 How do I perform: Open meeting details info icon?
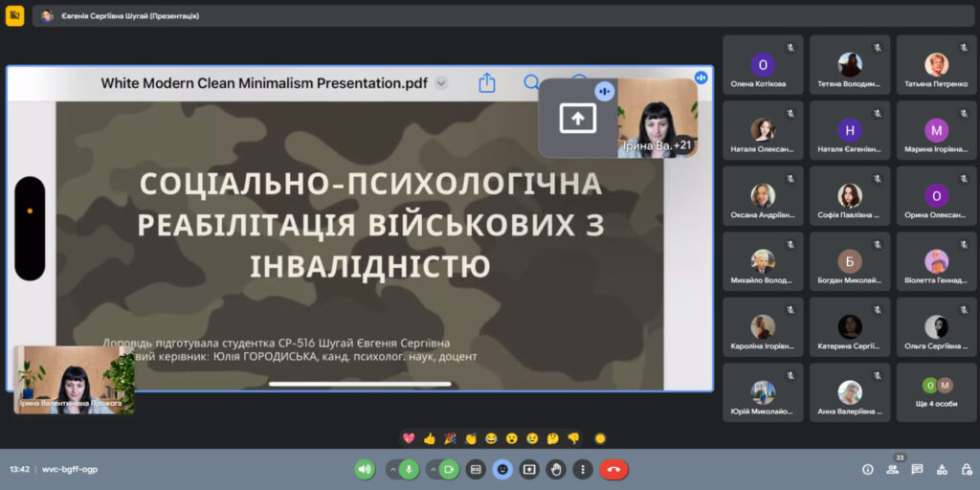click(x=868, y=469)
